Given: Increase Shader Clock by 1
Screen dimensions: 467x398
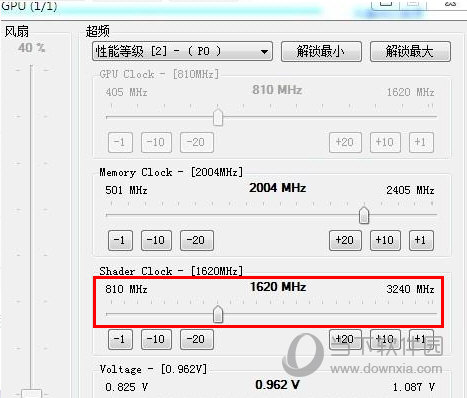Looking at the screenshot, I should point(421,339).
